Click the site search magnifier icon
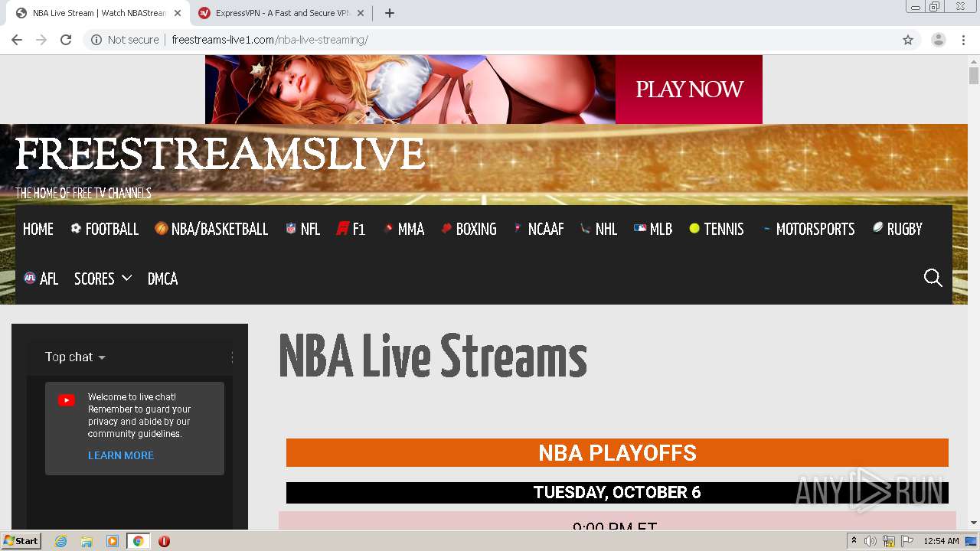Viewport: 980px width, 551px height. [x=933, y=278]
